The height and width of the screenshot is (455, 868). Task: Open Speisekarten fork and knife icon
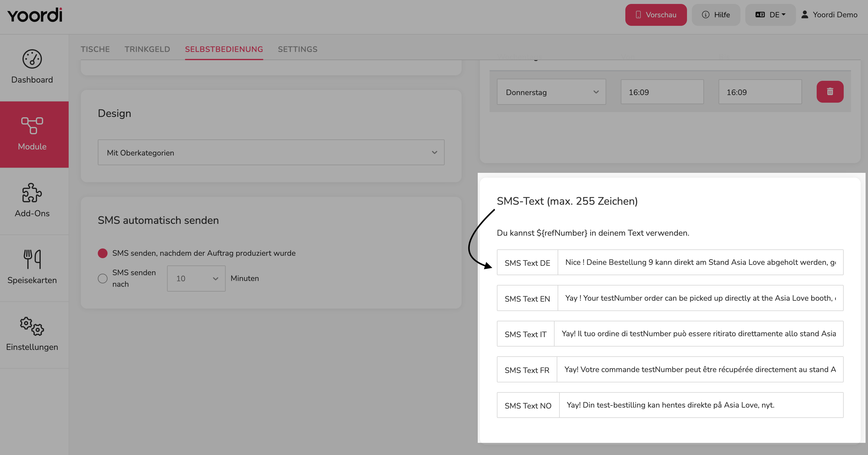point(32,259)
